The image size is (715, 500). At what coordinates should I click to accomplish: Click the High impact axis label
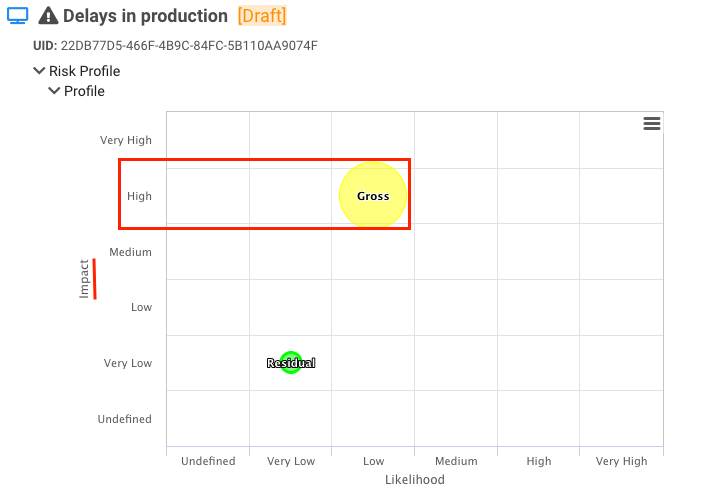point(139,196)
